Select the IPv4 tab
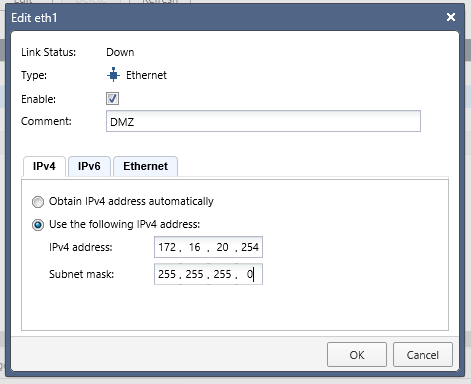 coord(44,166)
